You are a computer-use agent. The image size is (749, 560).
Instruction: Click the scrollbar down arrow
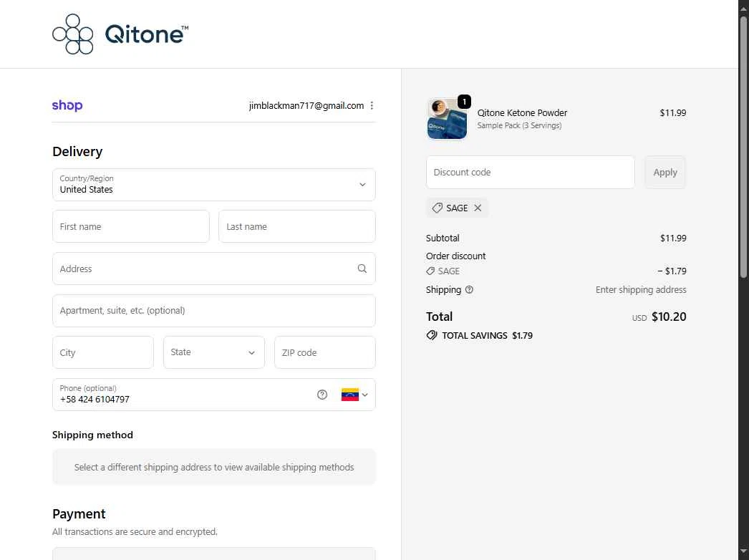pyautogui.click(x=743, y=553)
